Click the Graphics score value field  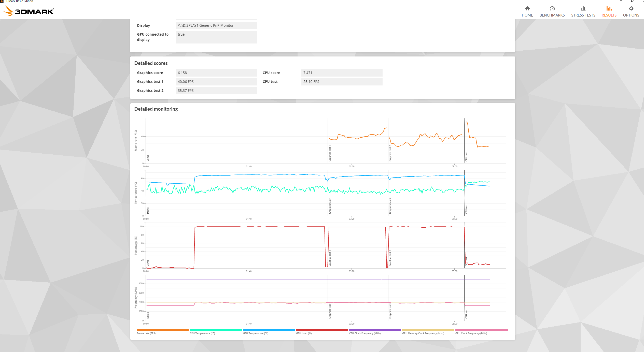[x=216, y=73]
